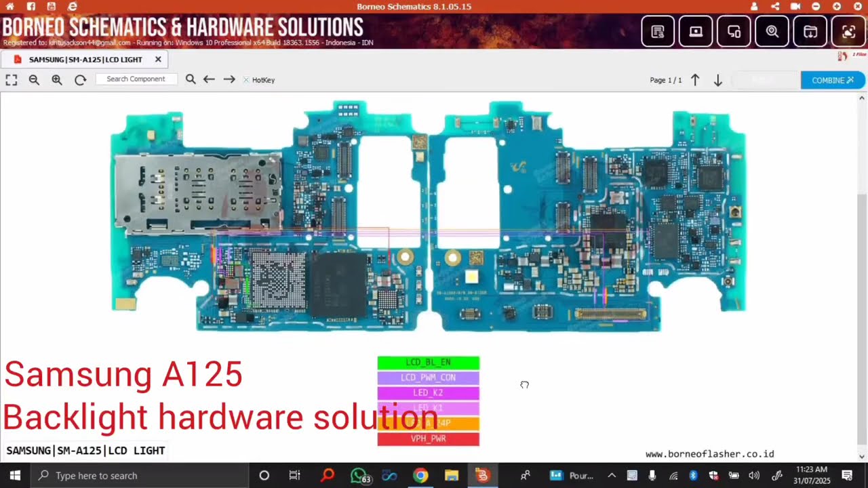868x488 pixels.
Task: Select the VPH_PWR red signal label
Action: tap(428, 439)
